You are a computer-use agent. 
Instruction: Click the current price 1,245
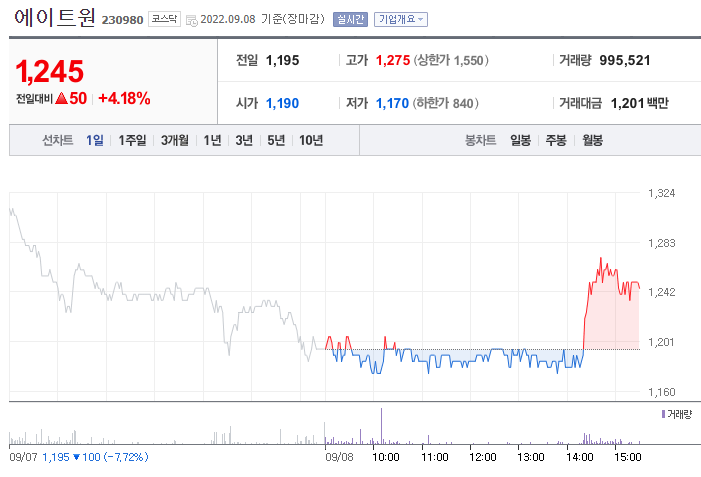coord(50,72)
